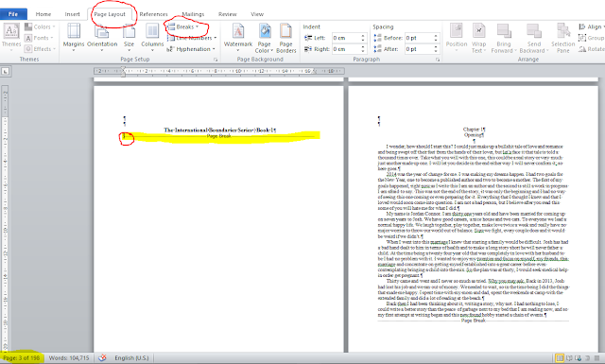The width and height of the screenshot is (605, 364).
Task: Click English (U.S.) language indicator
Action: pos(131,357)
